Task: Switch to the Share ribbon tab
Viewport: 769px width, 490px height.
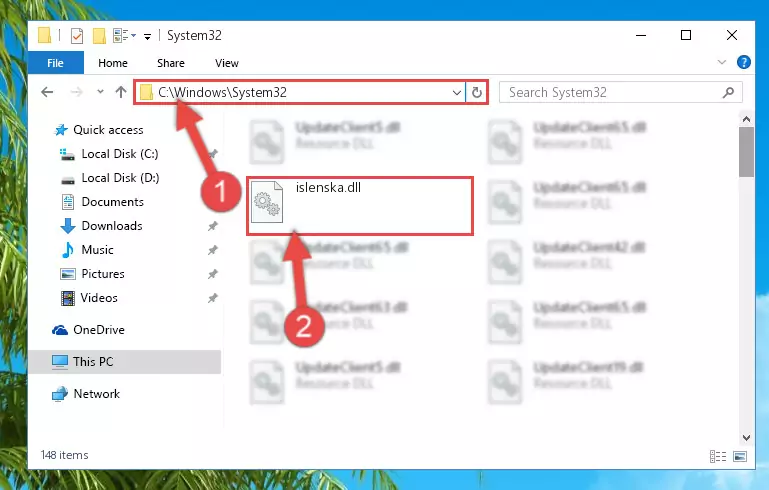Action: [171, 63]
